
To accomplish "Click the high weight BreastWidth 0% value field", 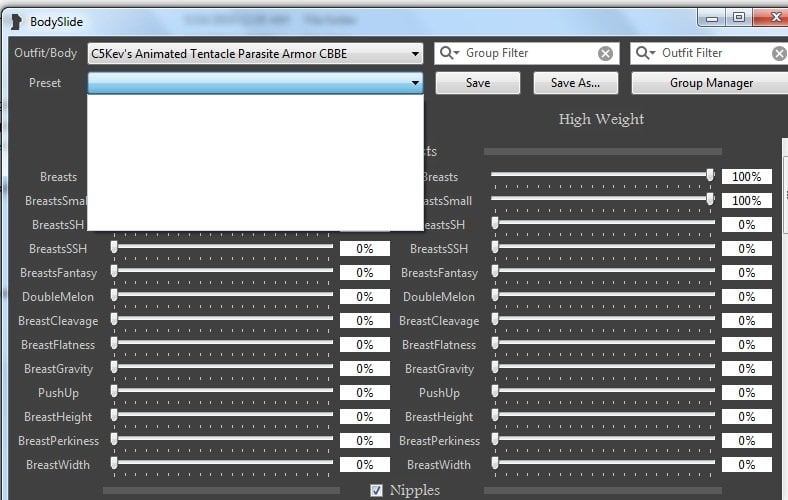I will (x=747, y=464).
